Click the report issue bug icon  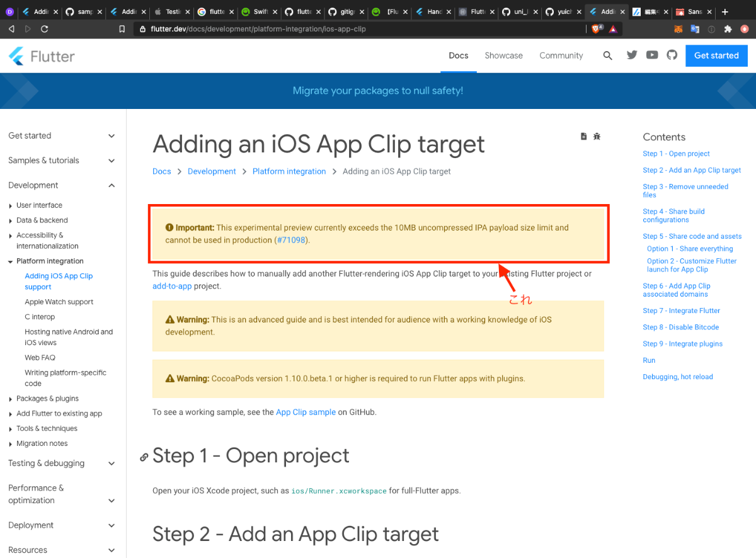point(597,136)
